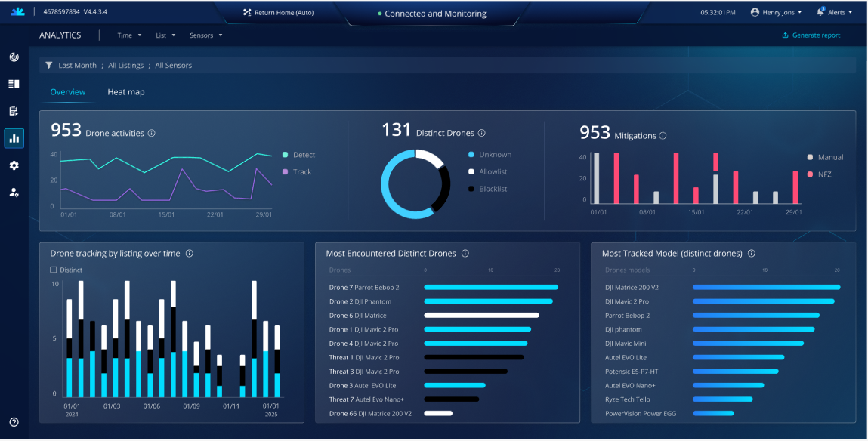Click Generate report
The height and width of the screenshot is (441, 868).
point(811,35)
